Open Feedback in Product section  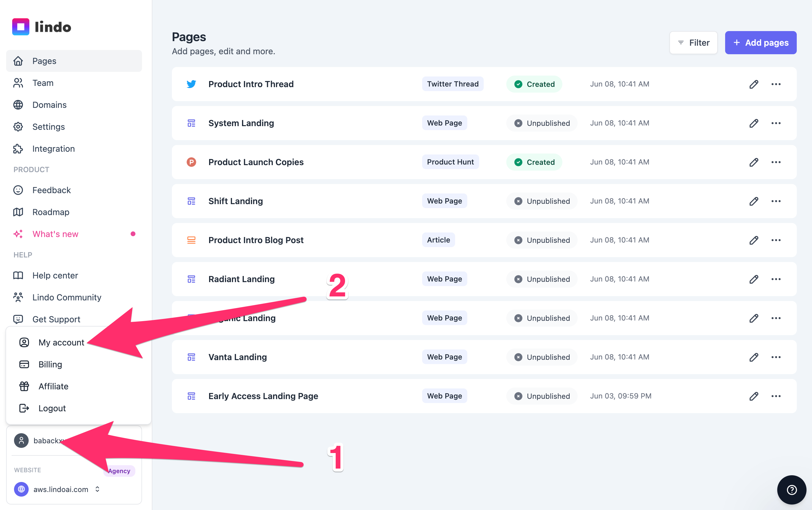[x=74, y=190]
